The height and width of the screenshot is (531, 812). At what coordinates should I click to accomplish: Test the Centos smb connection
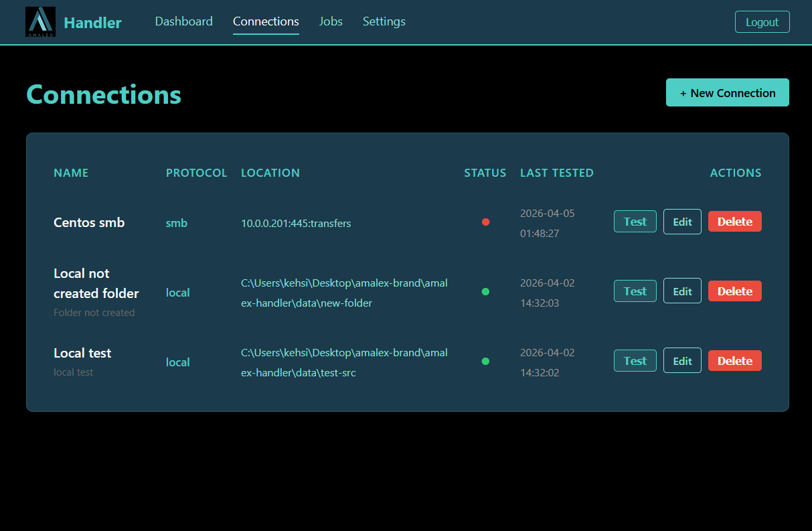(635, 222)
